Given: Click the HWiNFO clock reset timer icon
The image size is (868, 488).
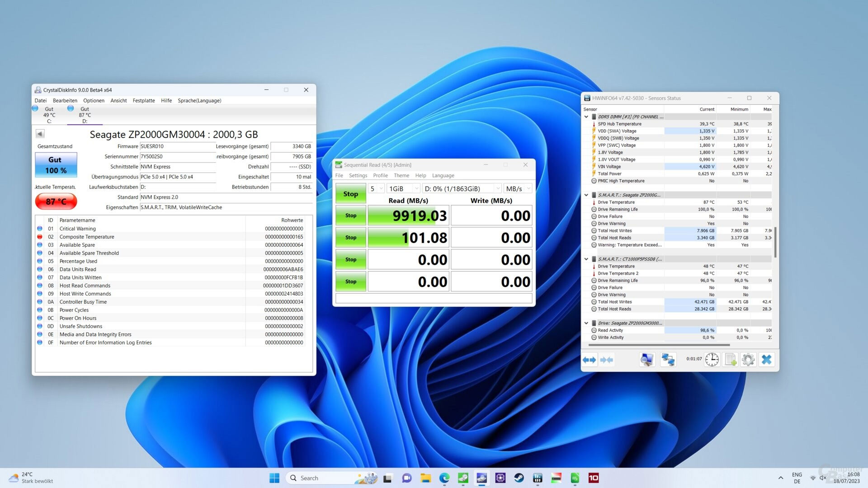Looking at the screenshot, I should (x=712, y=360).
